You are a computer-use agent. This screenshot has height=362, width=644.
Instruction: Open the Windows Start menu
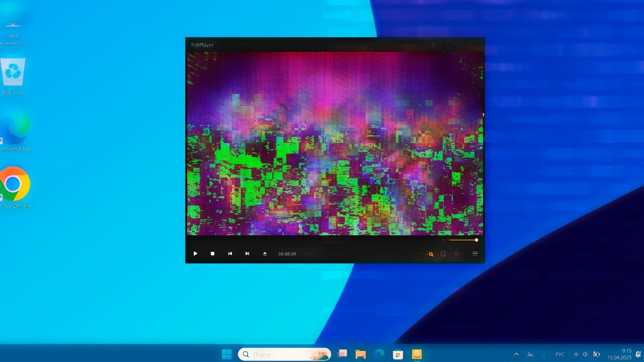point(227,354)
